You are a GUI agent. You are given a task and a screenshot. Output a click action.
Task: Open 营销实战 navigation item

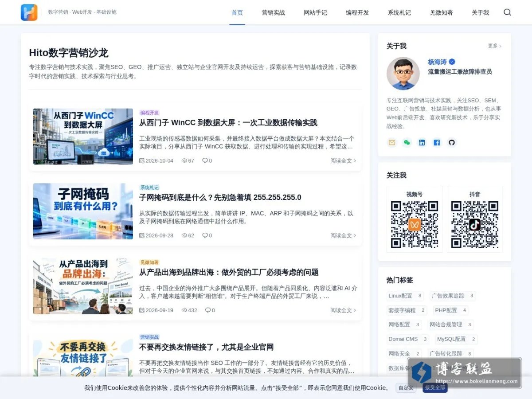pyautogui.click(x=274, y=12)
